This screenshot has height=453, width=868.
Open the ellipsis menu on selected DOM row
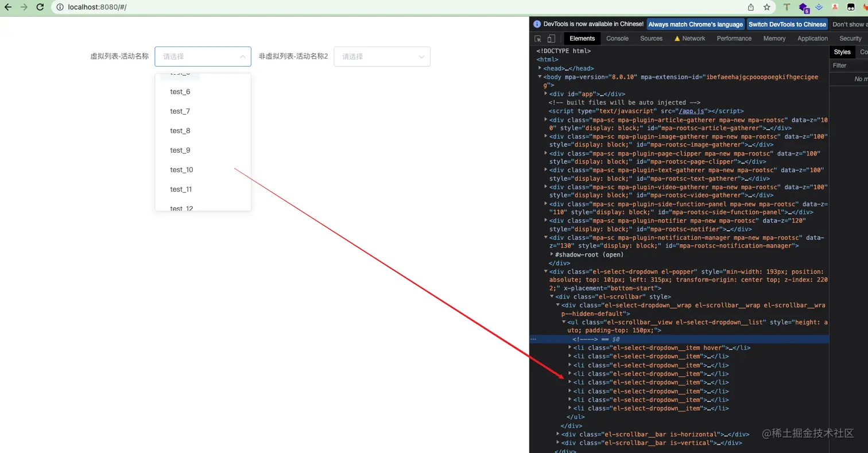[x=533, y=339]
